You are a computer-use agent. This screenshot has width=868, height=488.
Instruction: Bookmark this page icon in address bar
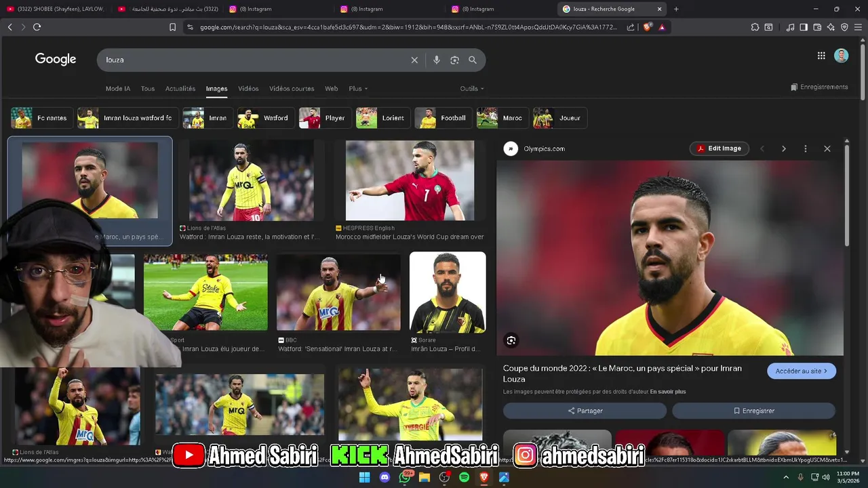tap(172, 27)
